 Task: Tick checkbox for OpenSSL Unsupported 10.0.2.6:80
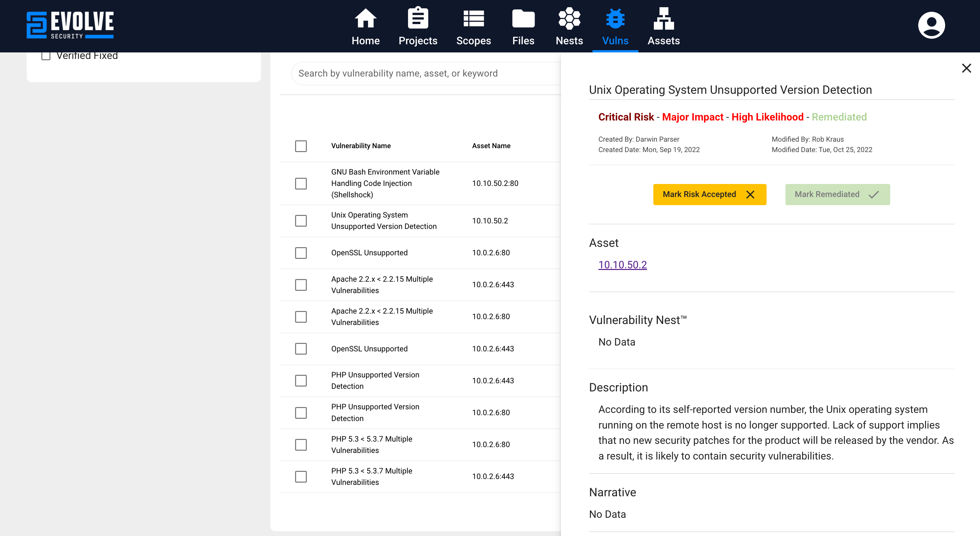tap(301, 253)
